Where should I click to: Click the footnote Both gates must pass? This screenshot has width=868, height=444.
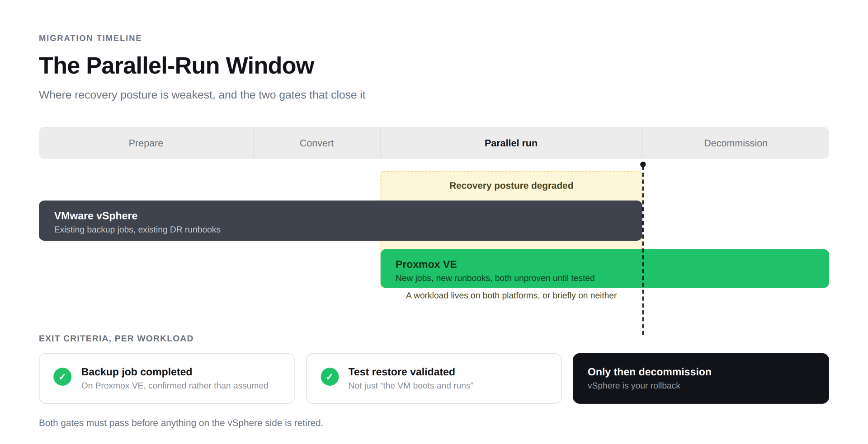[181, 423]
